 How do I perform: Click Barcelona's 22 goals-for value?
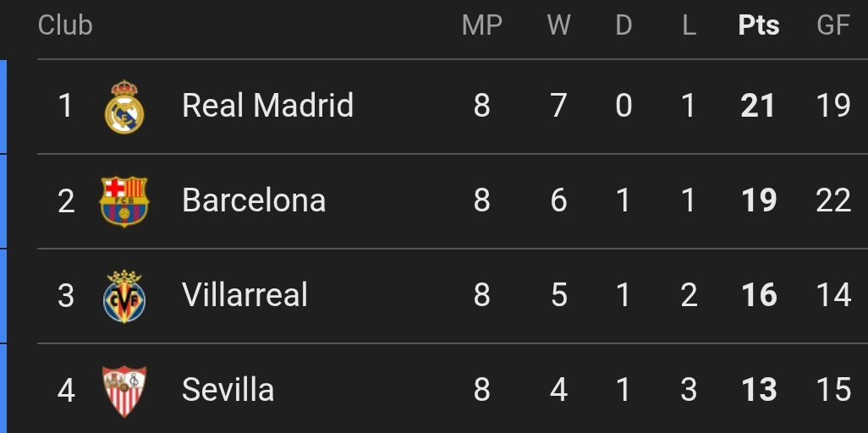pyautogui.click(x=833, y=200)
